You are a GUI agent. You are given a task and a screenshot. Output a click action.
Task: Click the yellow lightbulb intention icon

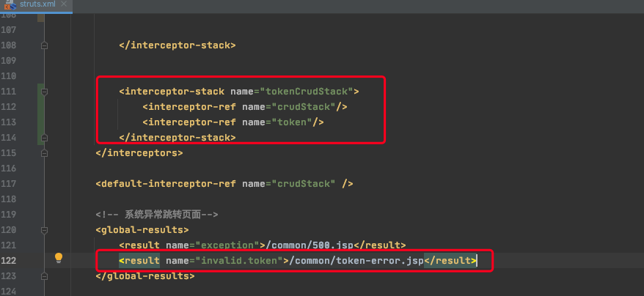coord(59,258)
